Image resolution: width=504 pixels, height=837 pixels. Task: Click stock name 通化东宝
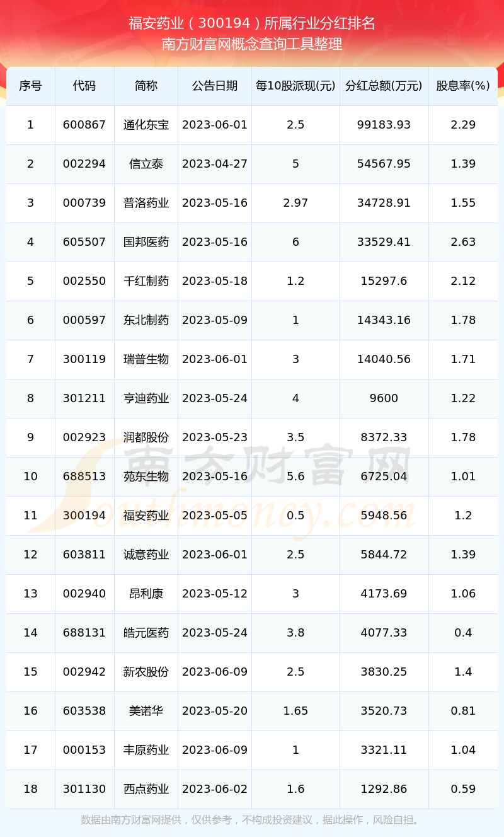(x=146, y=125)
